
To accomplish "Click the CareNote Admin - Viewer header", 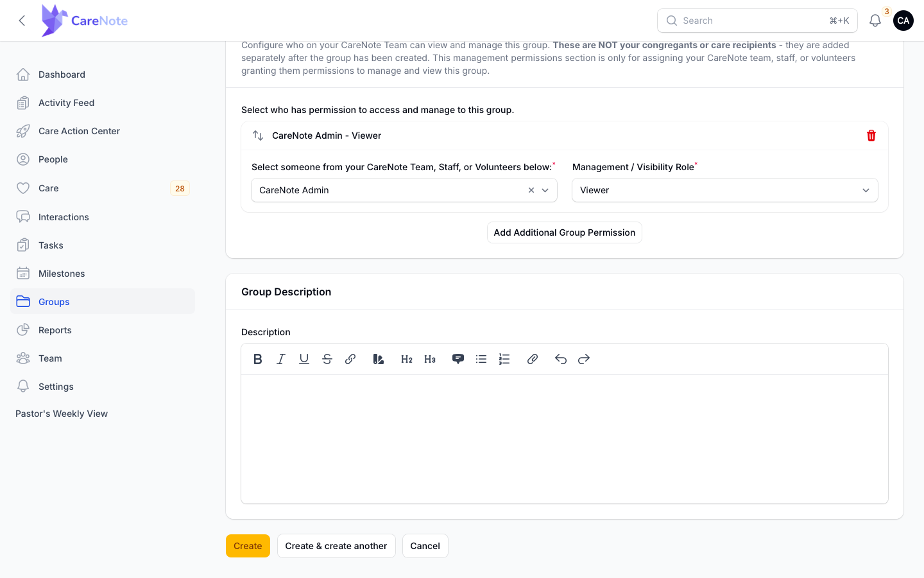I will pyautogui.click(x=327, y=136).
